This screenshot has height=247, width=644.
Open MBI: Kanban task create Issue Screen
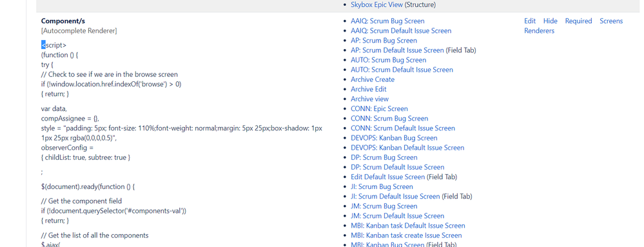(406, 235)
